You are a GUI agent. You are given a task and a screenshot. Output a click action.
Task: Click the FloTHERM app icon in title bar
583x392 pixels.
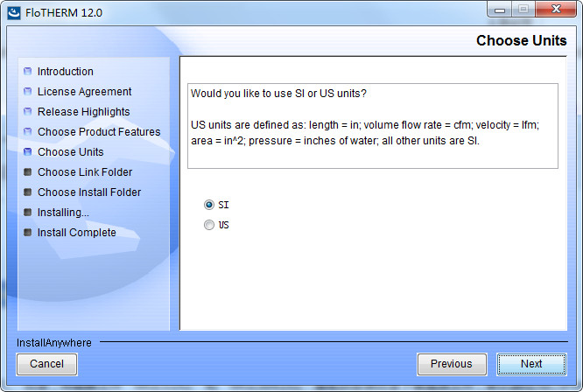pos(13,12)
